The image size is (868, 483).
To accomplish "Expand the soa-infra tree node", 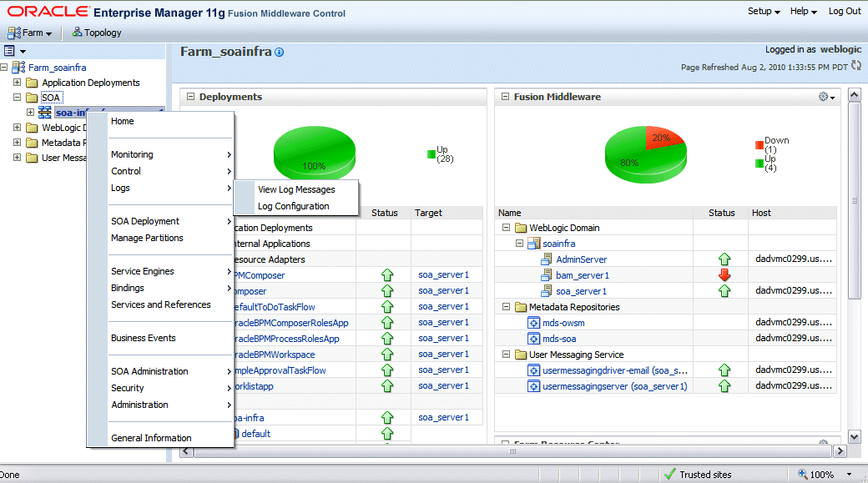I will click(x=30, y=112).
